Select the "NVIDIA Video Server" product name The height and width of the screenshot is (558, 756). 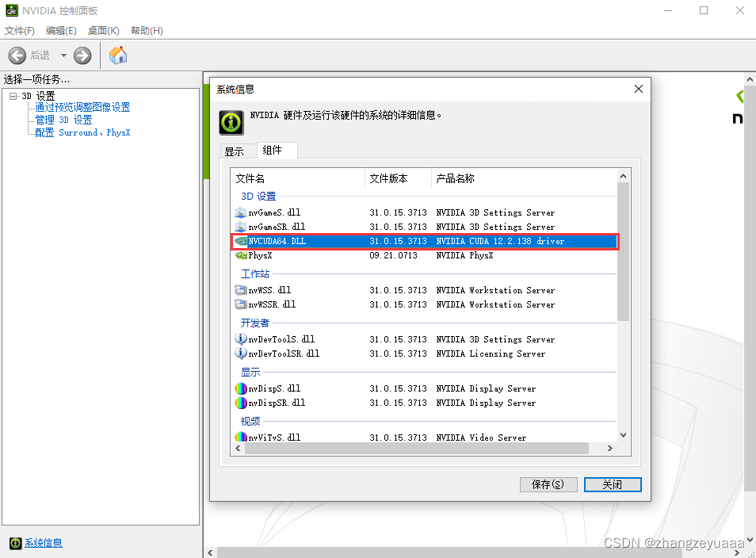[x=481, y=438]
